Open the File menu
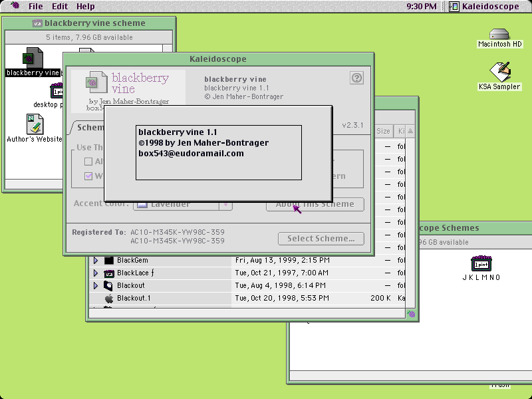Viewport: 532px width, 399px height. pyautogui.click(x=36, y=7)
